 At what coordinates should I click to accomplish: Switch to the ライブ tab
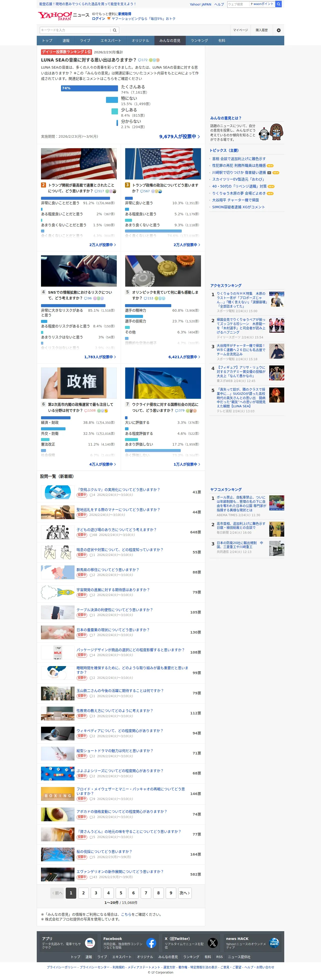click(x=85, y=41)
